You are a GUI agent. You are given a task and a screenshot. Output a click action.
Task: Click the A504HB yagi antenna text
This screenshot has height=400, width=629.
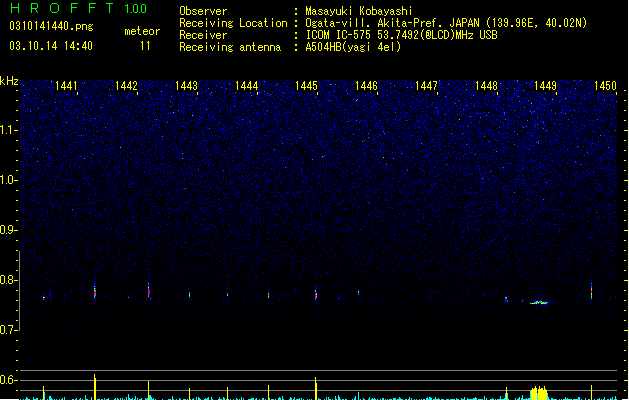click(353, 47)
